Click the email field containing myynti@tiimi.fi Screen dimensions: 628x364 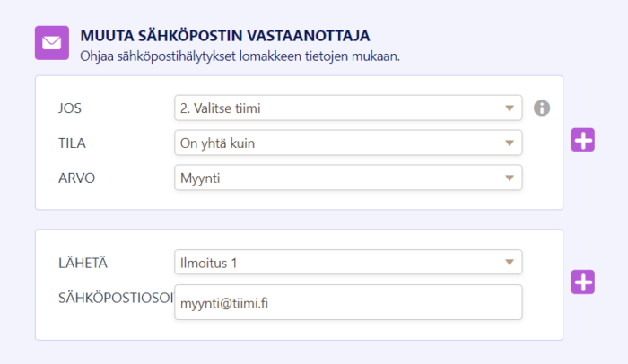(348, 303)
